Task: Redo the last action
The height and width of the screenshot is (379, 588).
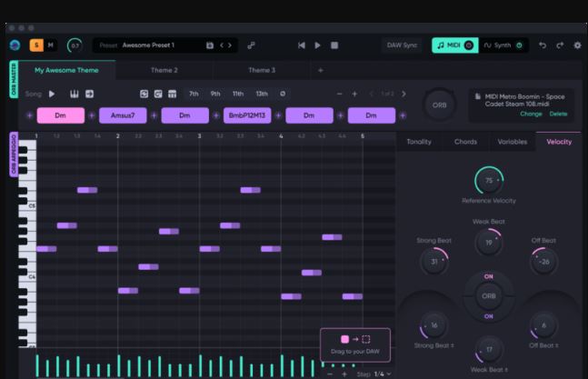Action: [x=560, y=45]
